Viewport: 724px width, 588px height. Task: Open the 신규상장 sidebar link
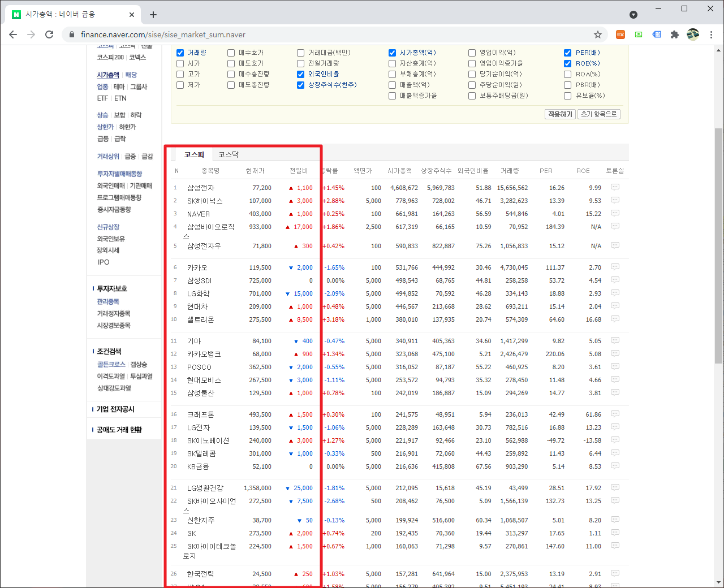108,227
